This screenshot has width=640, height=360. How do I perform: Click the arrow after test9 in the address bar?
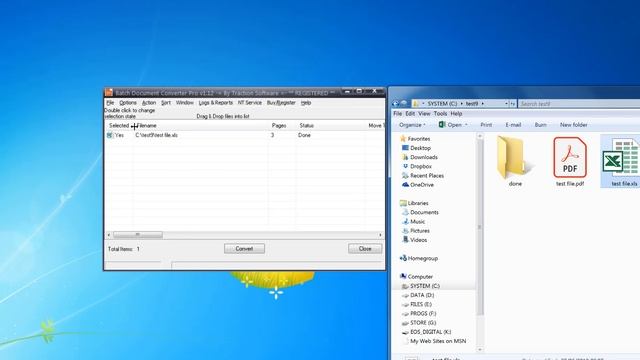482,104
